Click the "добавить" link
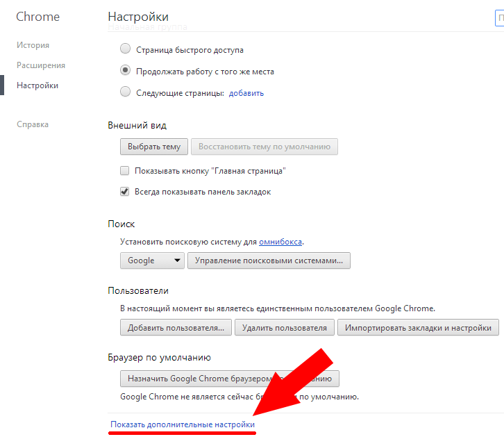The image size is (504, 446). tap(246, 93)
